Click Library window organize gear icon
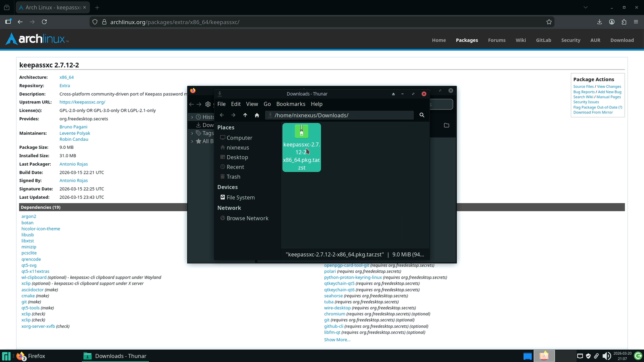 pos(208,104)
